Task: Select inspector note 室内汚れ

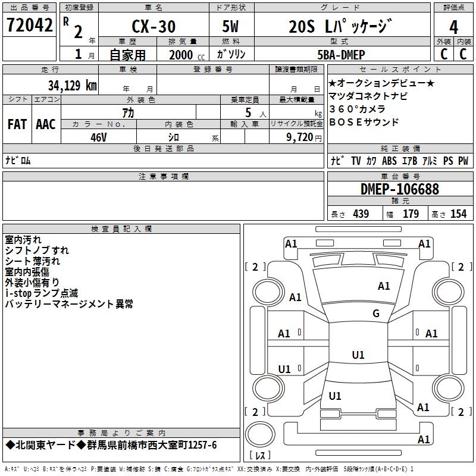Action: (23, 240)
